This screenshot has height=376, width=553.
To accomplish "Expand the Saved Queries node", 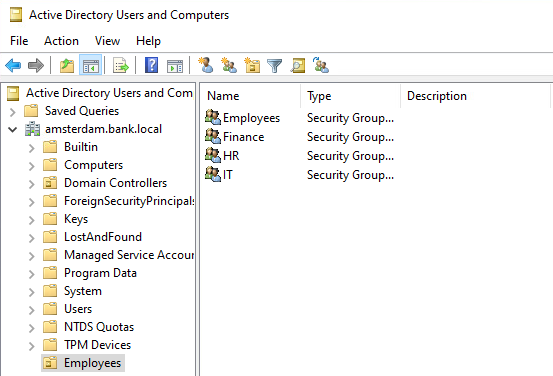I will 13,112.
